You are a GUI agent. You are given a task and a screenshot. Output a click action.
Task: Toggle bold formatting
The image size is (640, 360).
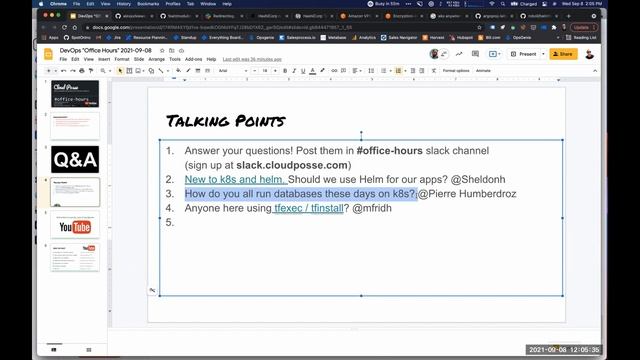[285, 71]
